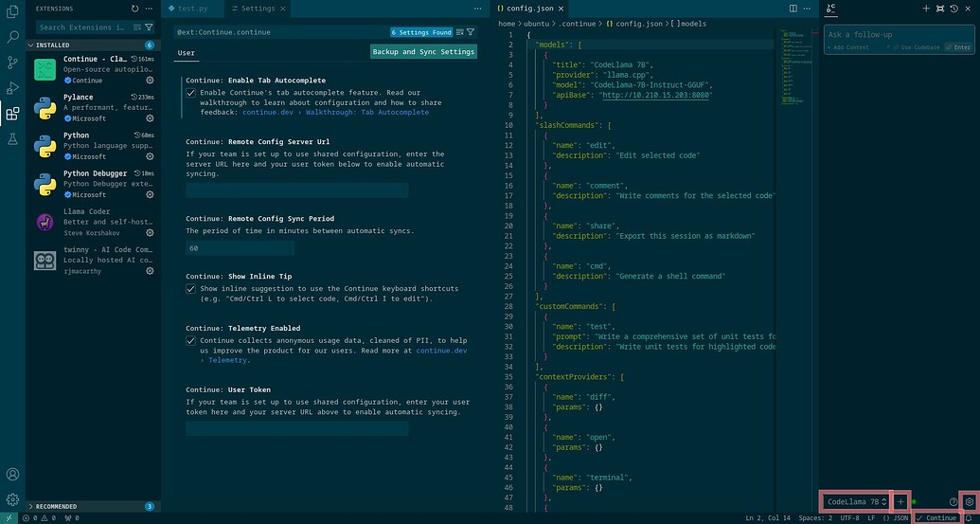Expand the RECOMMENDED extensions section
The width and height of the screenshot is (980, 524).
(92, 507)
